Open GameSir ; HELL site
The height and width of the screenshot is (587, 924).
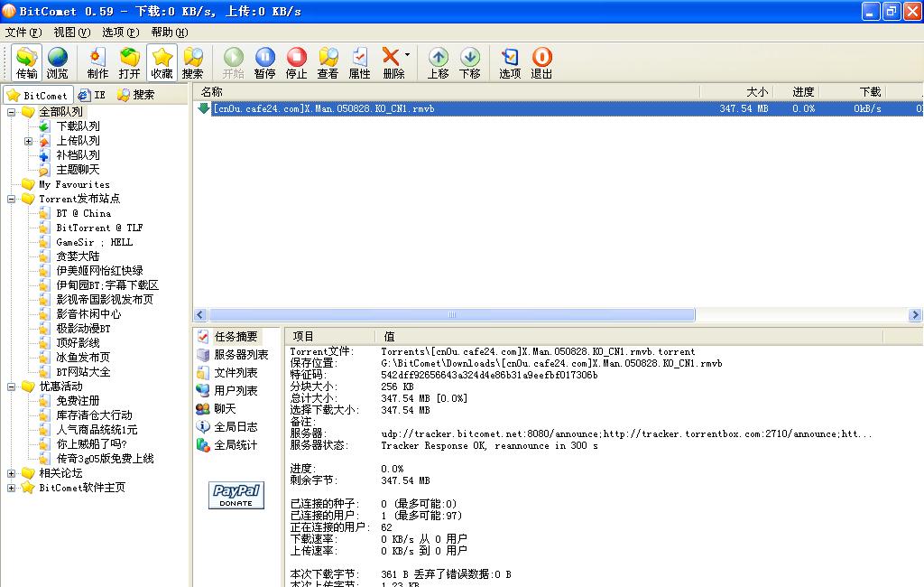click(x=94, y=242)
